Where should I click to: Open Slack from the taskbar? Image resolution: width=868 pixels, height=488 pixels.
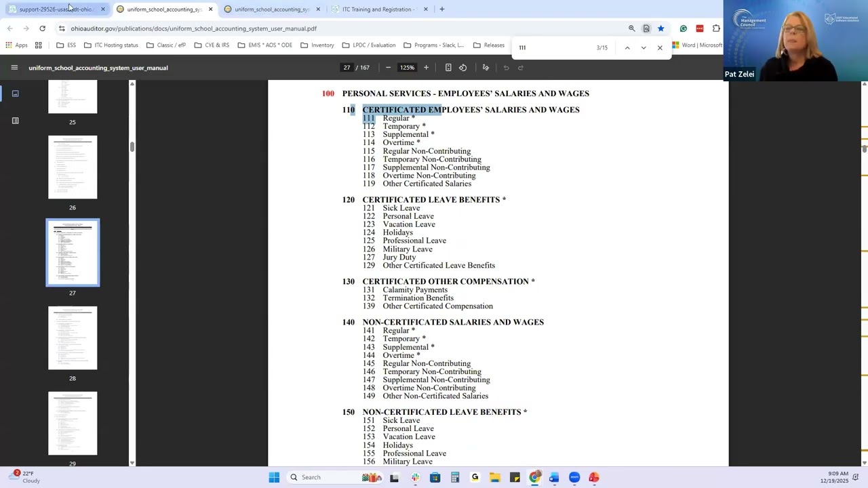coord(415,477)
